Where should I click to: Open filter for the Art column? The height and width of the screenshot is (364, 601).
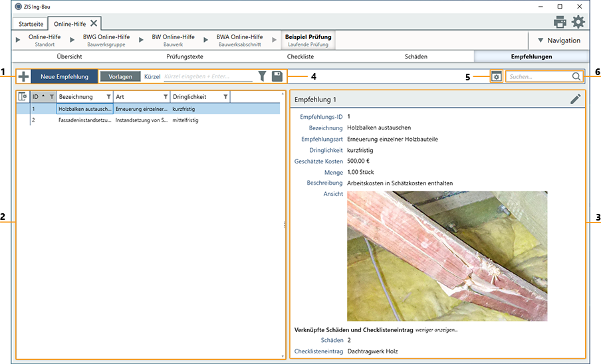(166, 97)
